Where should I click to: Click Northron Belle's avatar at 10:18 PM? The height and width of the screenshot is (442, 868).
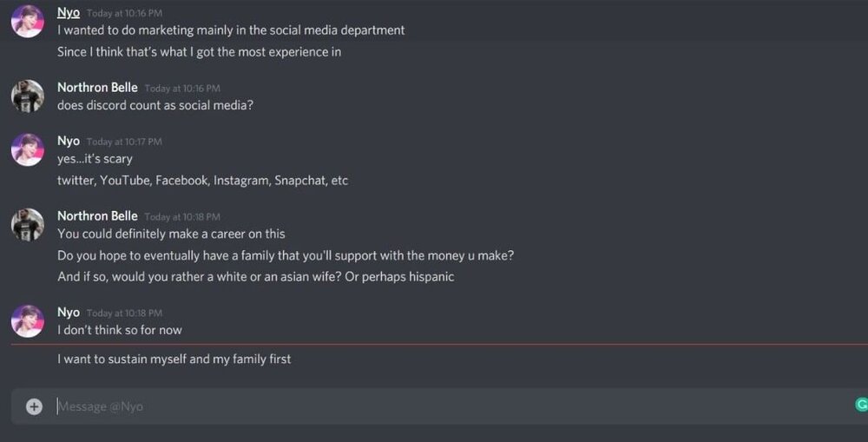(x=28, y=225)
